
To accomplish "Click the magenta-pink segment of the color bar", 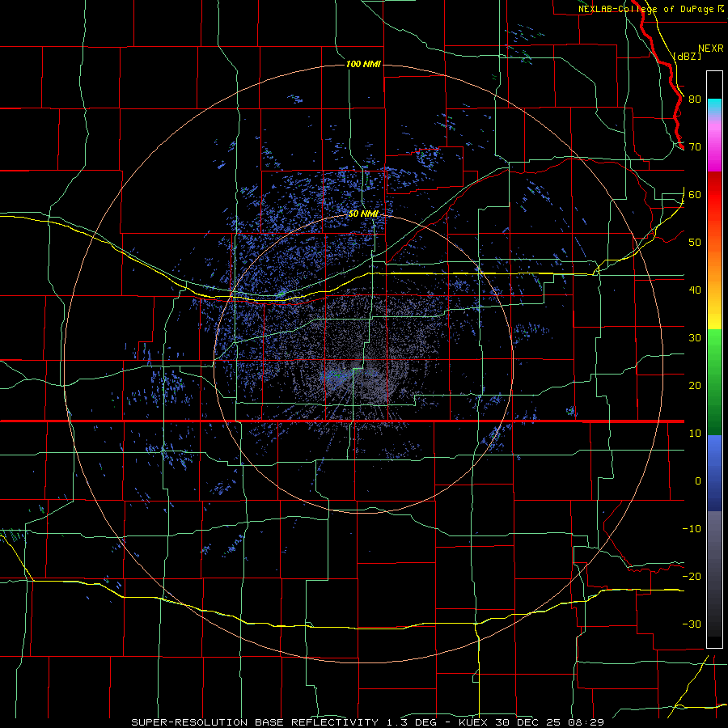I will point(714,144).
